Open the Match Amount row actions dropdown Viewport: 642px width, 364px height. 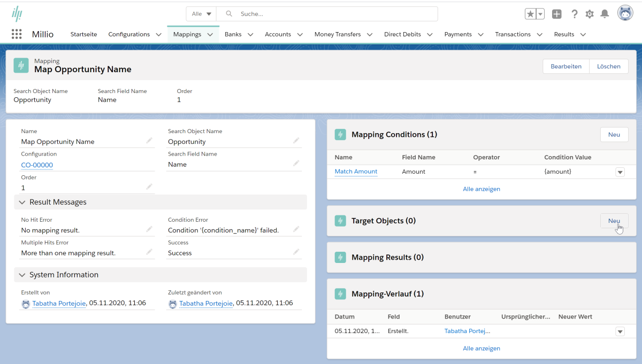[620, 172]
